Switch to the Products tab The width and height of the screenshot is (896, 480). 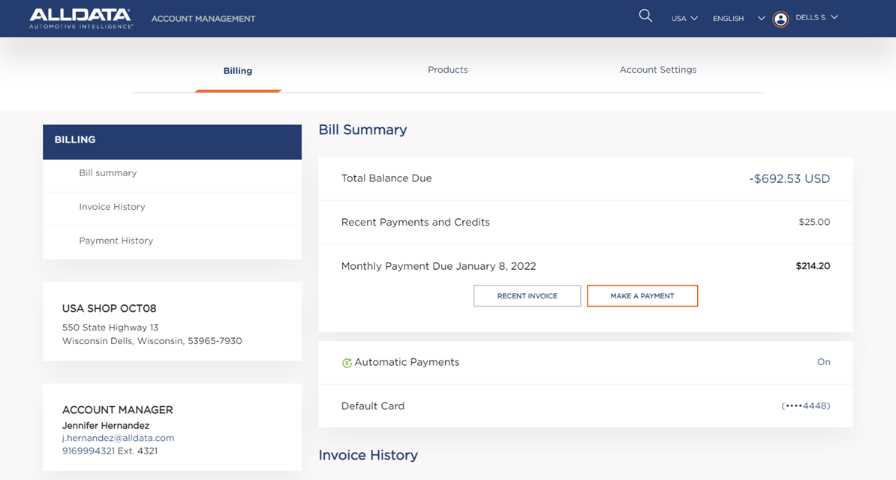[447, 70]
